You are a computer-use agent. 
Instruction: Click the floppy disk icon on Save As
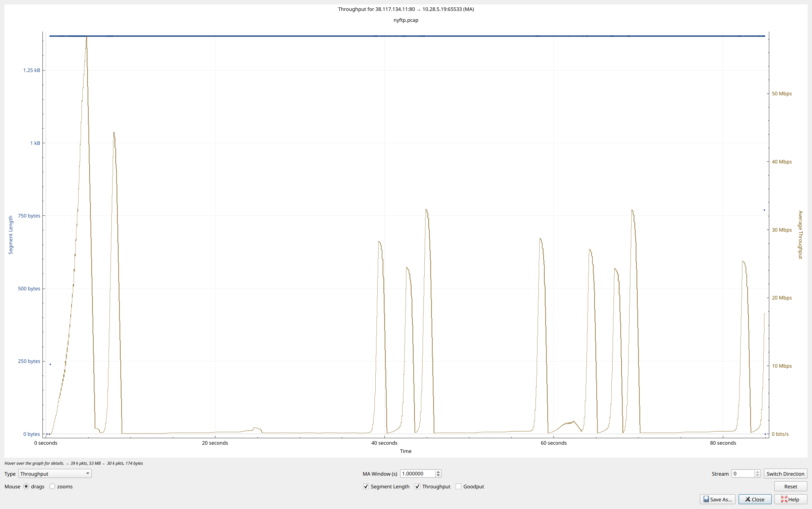706,499
